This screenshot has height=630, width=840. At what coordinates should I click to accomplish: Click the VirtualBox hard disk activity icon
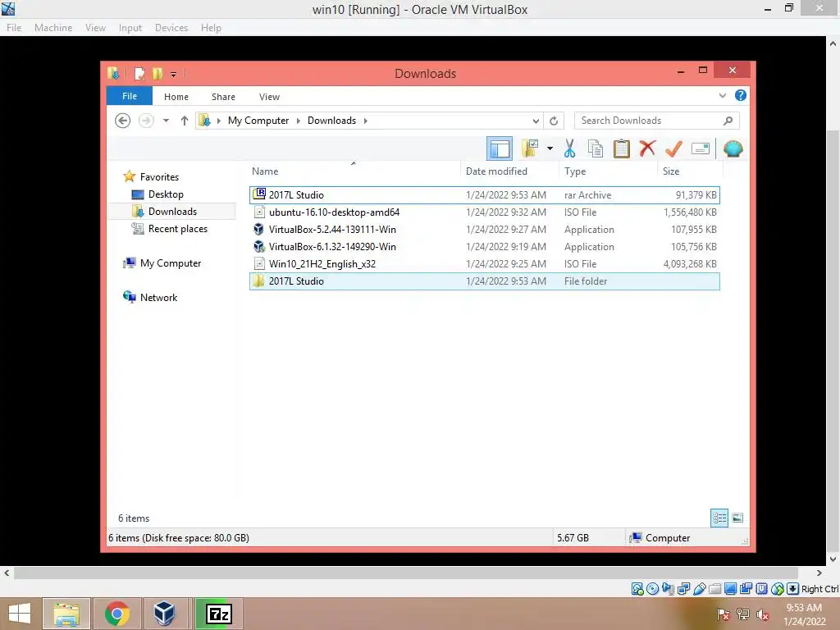[x=637, y=589]
